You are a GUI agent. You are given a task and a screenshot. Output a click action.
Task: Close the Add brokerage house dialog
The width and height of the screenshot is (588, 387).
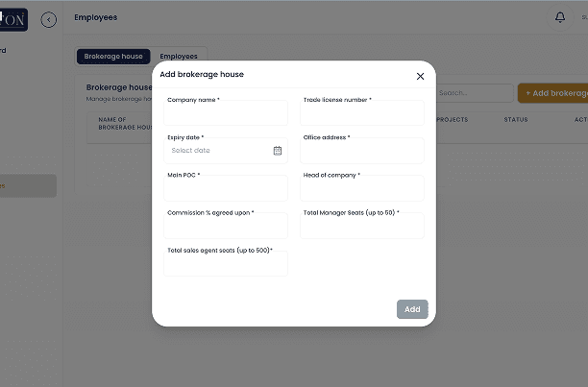[420, 76]
